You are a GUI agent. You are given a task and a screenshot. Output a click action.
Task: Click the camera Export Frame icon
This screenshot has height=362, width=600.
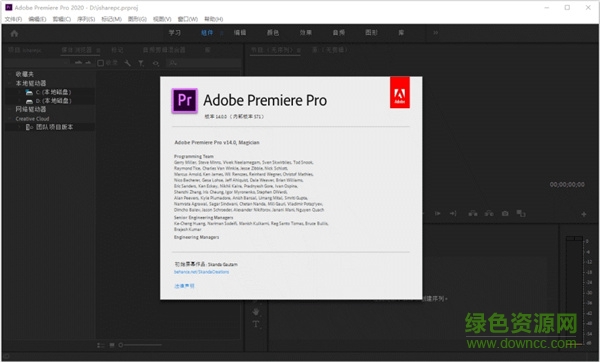pos(505,214)
